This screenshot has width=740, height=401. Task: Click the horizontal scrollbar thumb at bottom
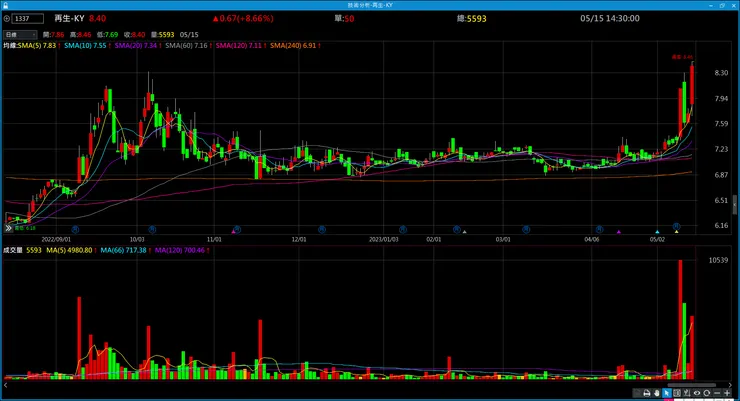[x=694, y=385]
